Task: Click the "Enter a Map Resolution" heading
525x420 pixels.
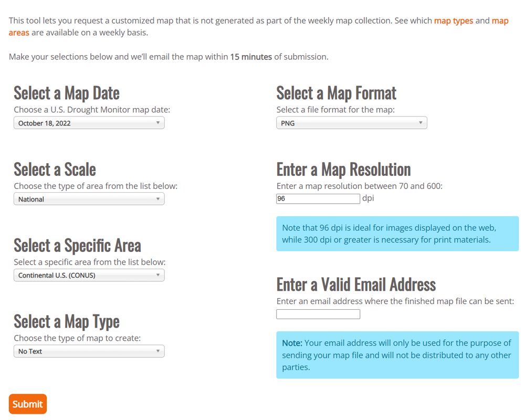Action: pos(343,169)
